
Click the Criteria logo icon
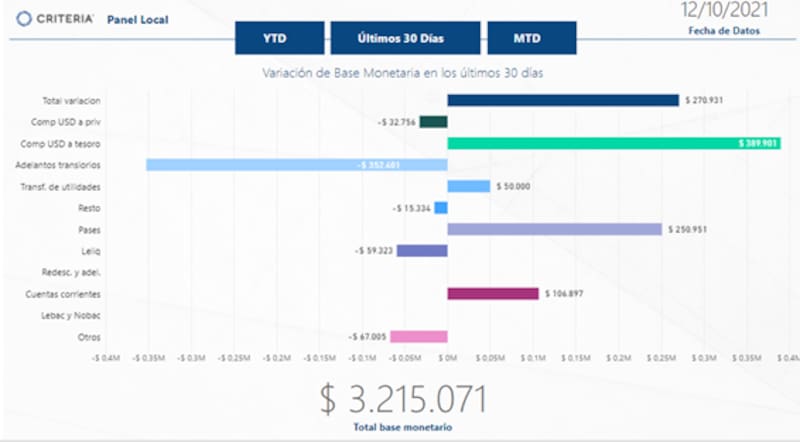coord(23,19)
